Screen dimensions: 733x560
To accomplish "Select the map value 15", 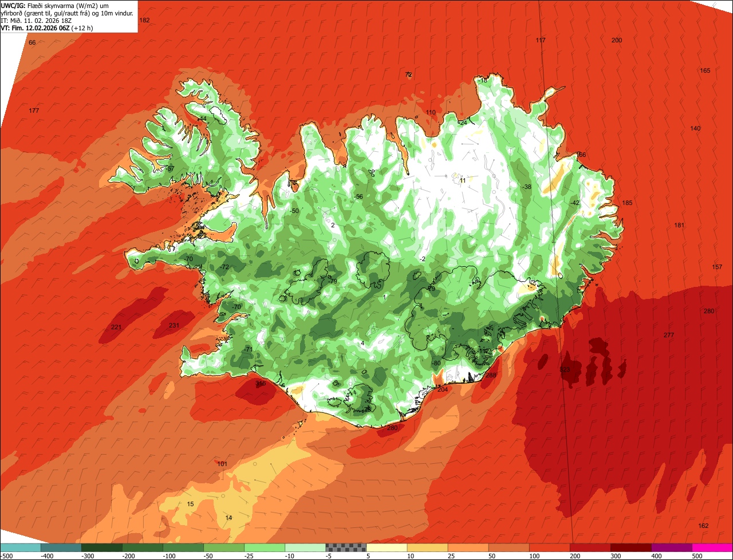I will point(191,504).
